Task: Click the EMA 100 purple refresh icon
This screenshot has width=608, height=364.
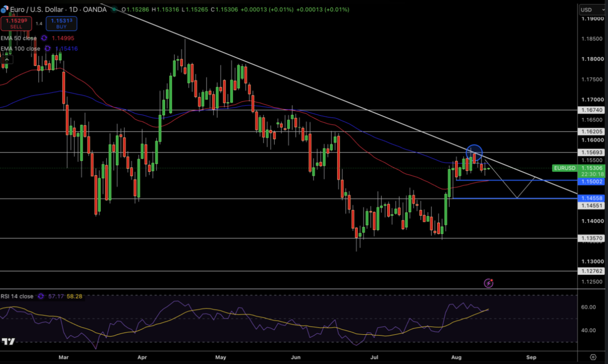Action: pyautogui.click(x=47, y=49)
